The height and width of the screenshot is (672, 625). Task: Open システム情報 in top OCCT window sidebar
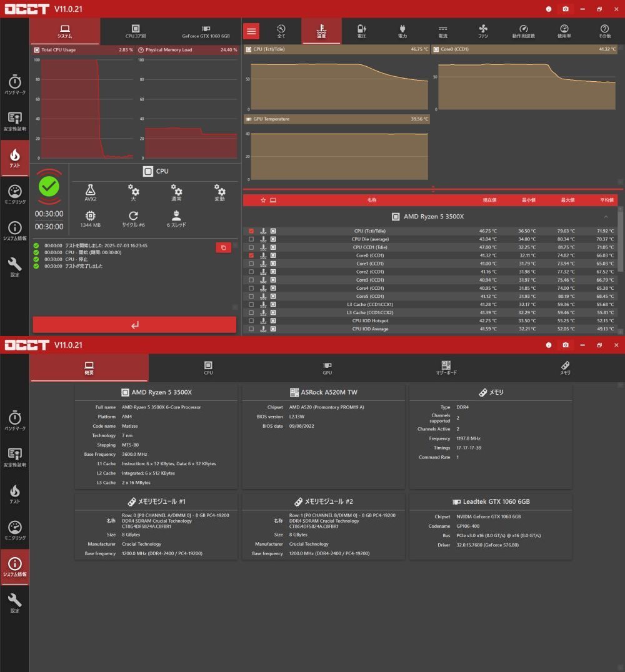pos(14,230)
